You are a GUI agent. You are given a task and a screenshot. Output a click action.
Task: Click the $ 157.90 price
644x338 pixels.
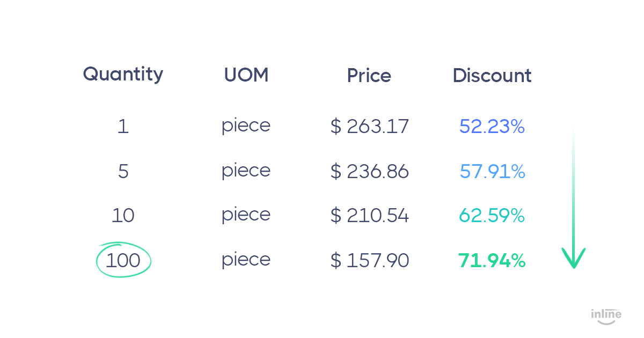(370, 261)
